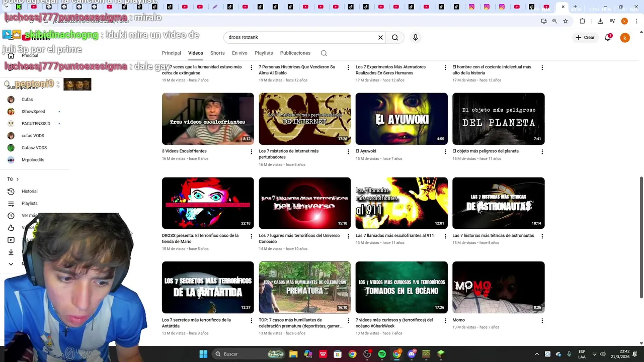
Task: Open Chrome extensions puzzle icon
Action: pyautogui.click(x=582, y=21)
